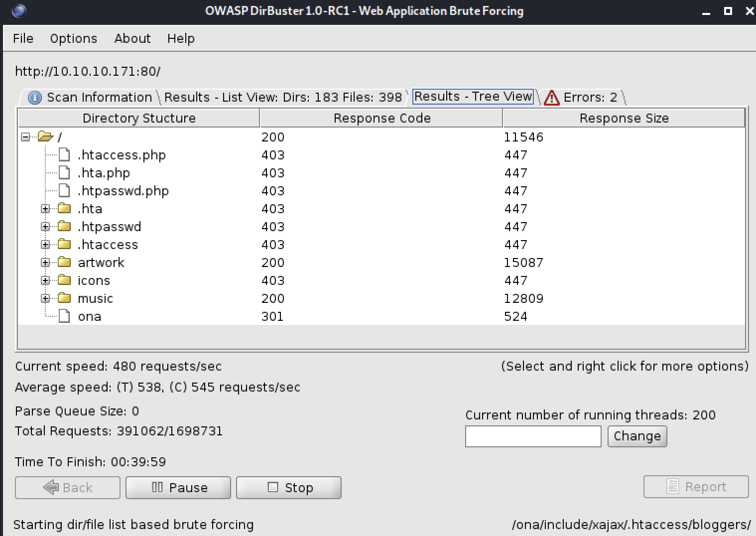Click the file icon next to .htaccess.php
Viewport: 756px width, 536px height.
tap(64, 154)
